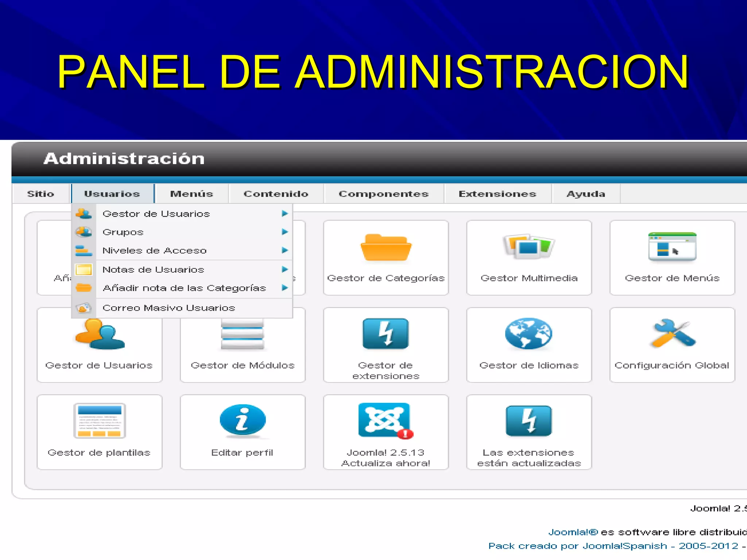747x560 pixels.
Task: Click the note icon beside Notas de Usuarios
Action: 84,270
